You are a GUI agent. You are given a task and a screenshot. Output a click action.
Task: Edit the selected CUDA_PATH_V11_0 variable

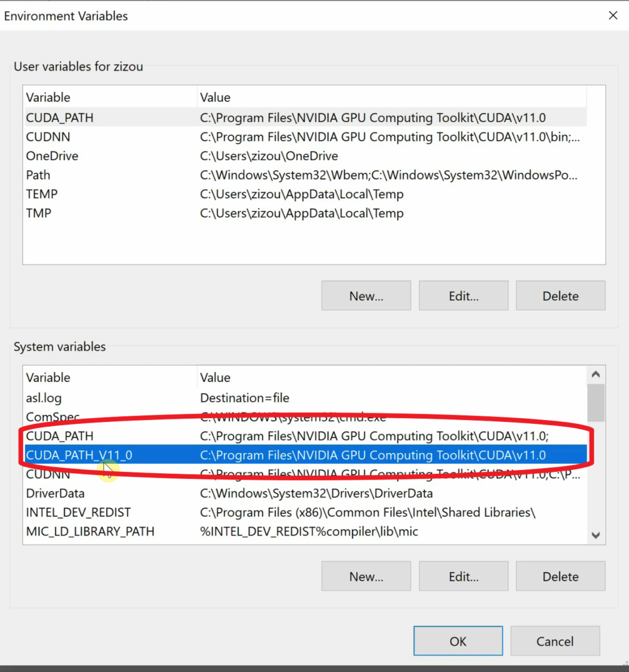(463, 576)
